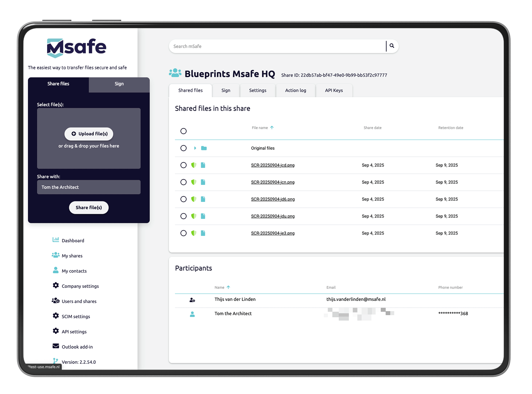Click the Outlook add-in envelope icon
Viewport: 532px width, 394px height.
[55, 346]
